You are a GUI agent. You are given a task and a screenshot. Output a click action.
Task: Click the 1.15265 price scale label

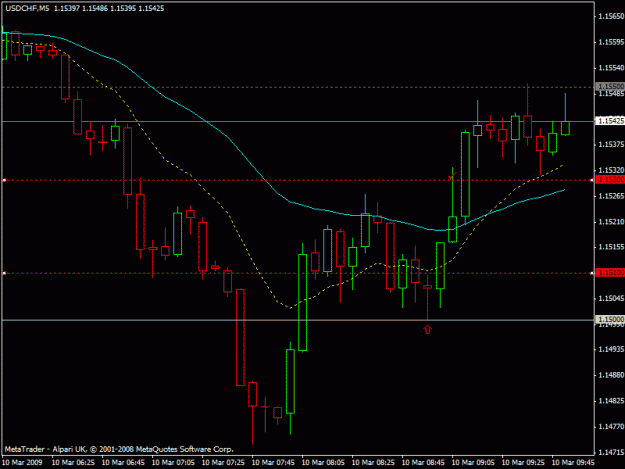pos(611,196)
